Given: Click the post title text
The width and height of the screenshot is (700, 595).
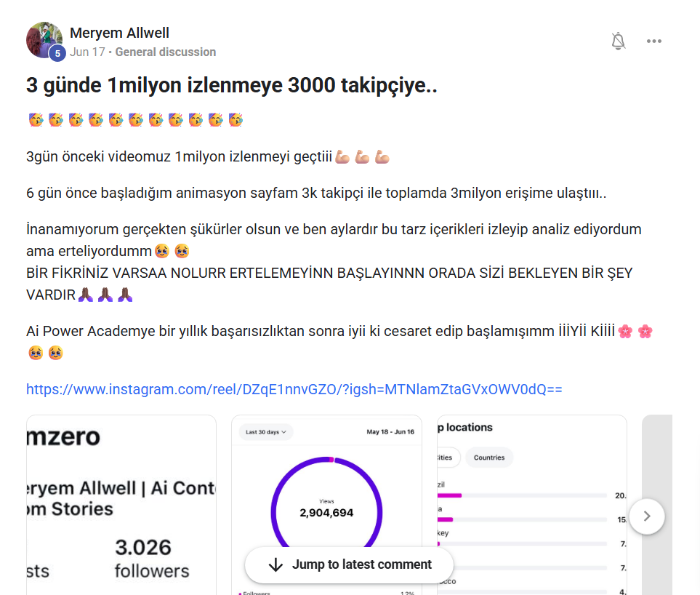Looking at the screenshot, I should click(232, 85).
